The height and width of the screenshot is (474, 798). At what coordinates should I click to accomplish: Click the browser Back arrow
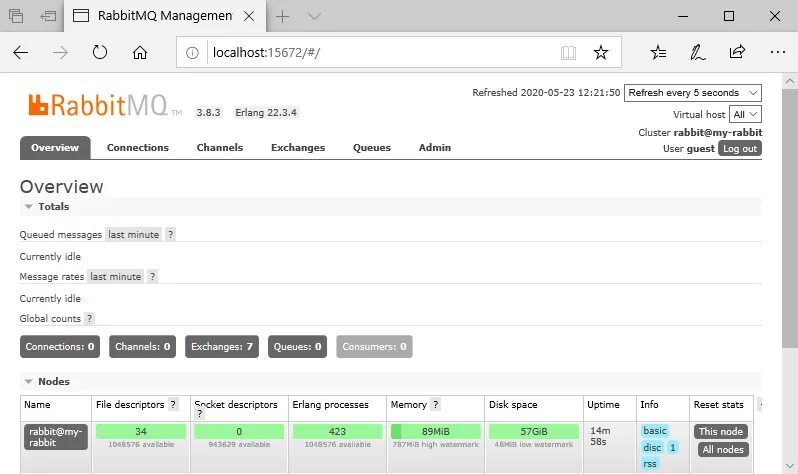pyautogui.click(x=20, y=52)
